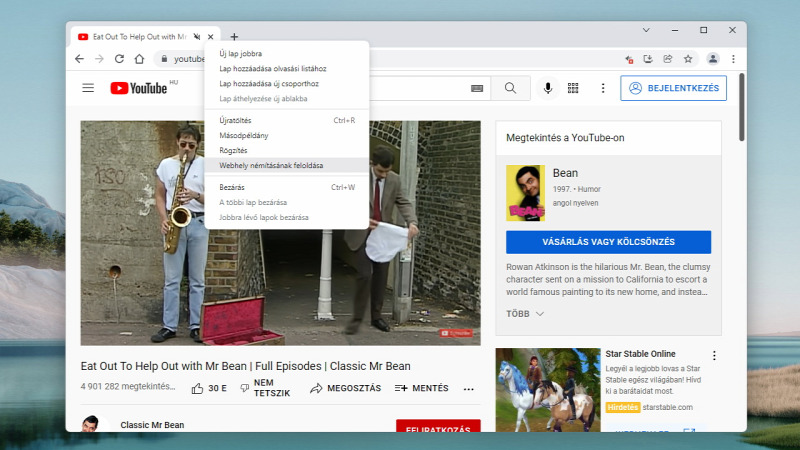Click the YouTube logo
The image size is (800, 450).
(x=139, y=88)
